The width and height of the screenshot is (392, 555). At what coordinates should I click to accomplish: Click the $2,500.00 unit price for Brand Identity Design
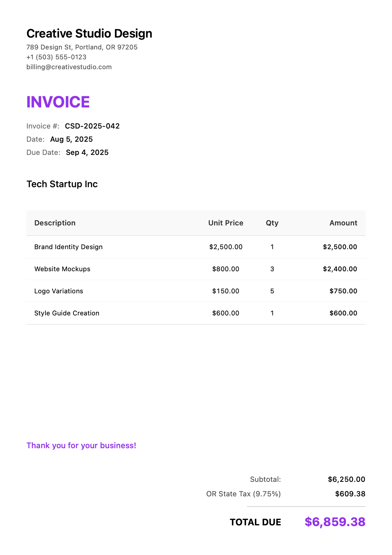[226, 247]
